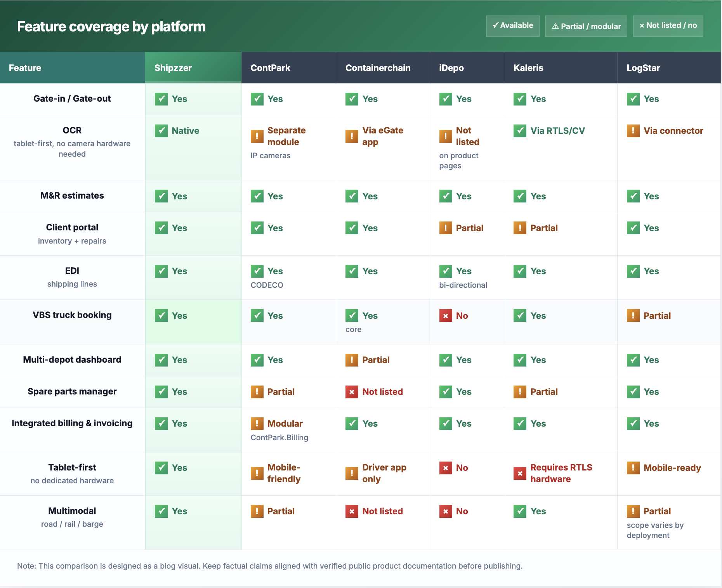Image resolution: width=722 pixels, height=588 pixels.
Task: Click the Client portal row label
Action: 72,227
